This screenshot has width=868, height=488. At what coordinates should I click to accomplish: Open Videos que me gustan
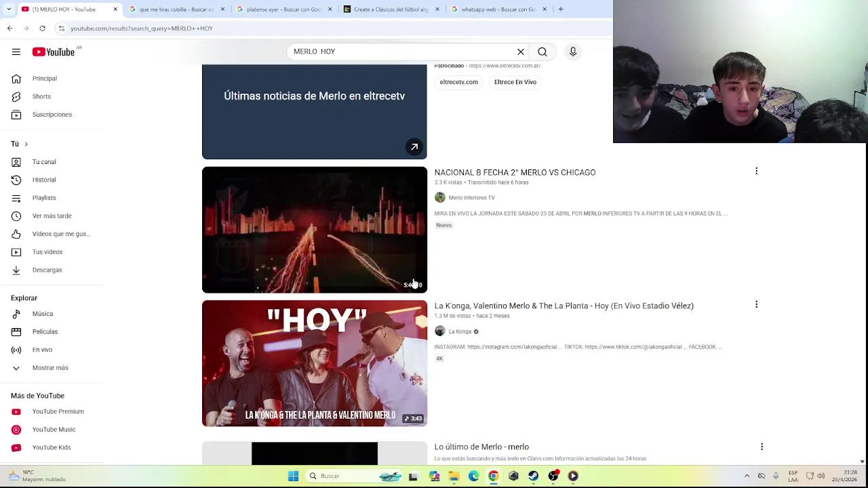click(x=61, y=234)
